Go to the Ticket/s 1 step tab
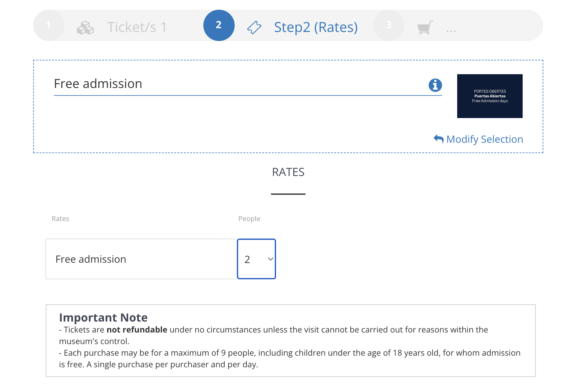Image resolution: width=564 pixels, height=392 pixels. click(137, 27)
